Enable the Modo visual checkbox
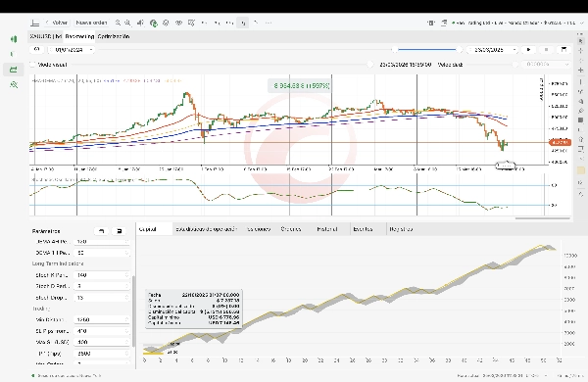Viewport: 588px width, 382px height. pyautogui.click(x=32, y=65)
